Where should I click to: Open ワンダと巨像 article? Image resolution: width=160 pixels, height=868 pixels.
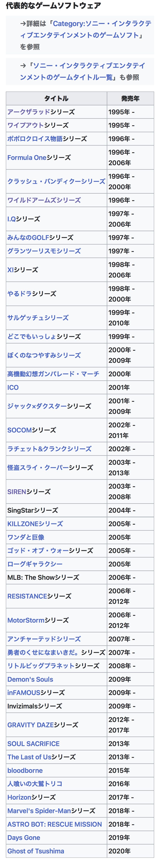(26, 537)
